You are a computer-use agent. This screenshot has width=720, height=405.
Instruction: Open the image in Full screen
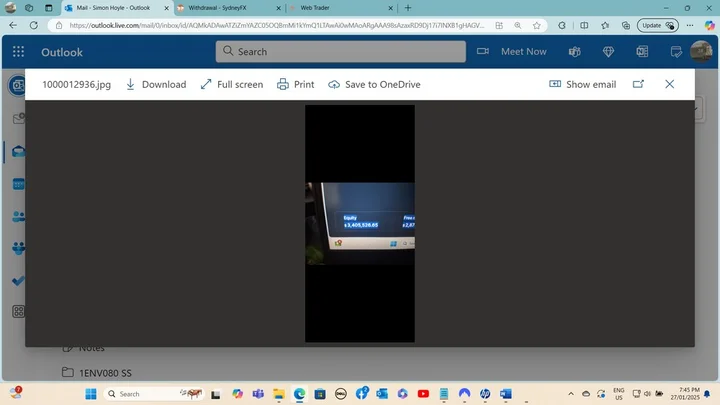click(x=232, y=85)
